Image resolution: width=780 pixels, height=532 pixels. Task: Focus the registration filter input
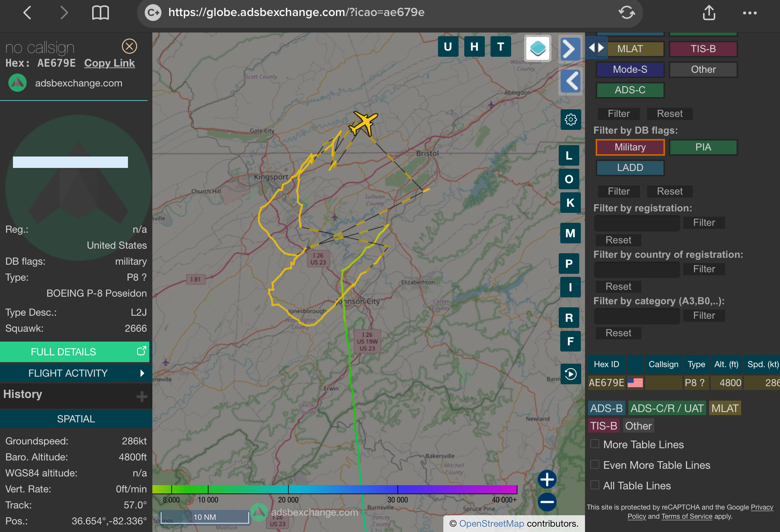tap(637, 223)
